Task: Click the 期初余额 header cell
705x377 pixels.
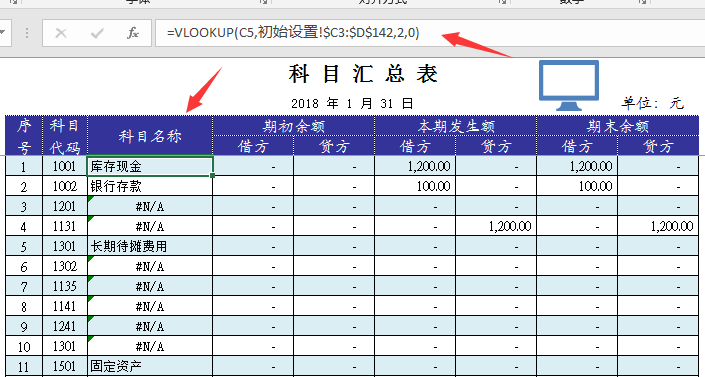Action: (294, 126)
